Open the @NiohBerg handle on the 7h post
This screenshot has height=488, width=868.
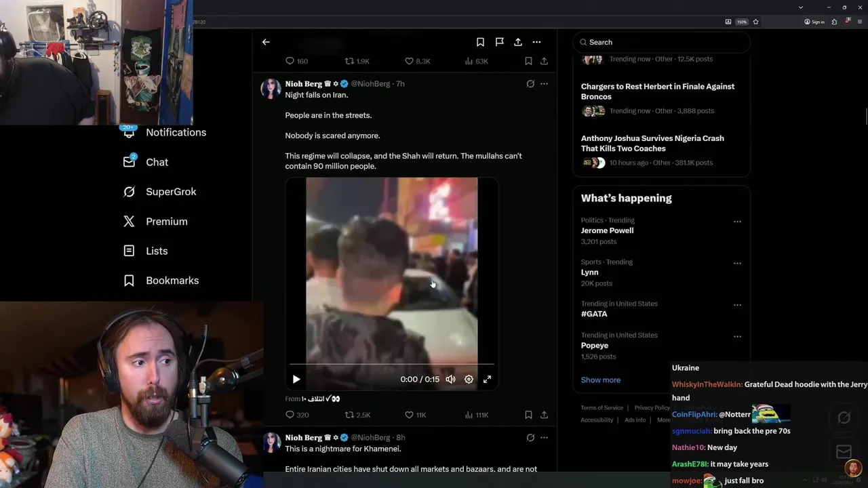pos(370,84)
